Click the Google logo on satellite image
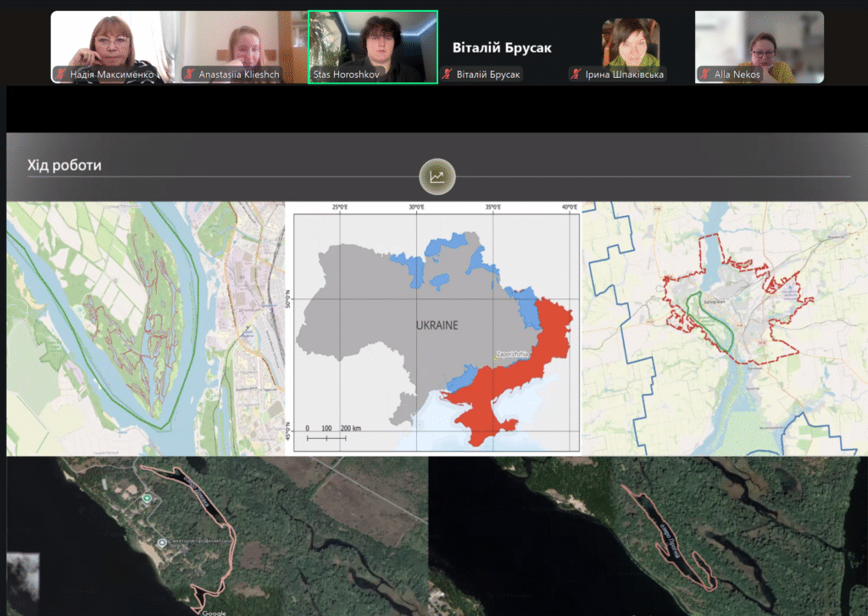868x616 pixels. click(x=215, y=612)
